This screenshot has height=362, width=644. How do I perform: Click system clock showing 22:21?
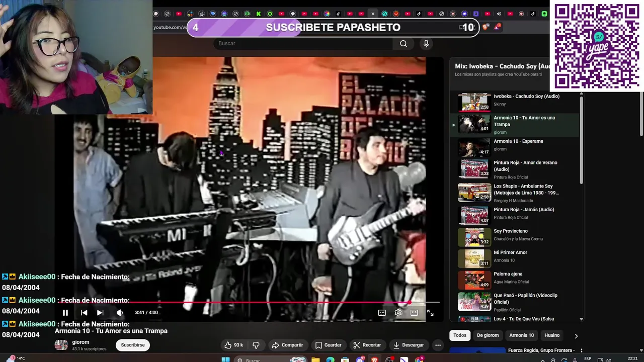tap(632, 358)
